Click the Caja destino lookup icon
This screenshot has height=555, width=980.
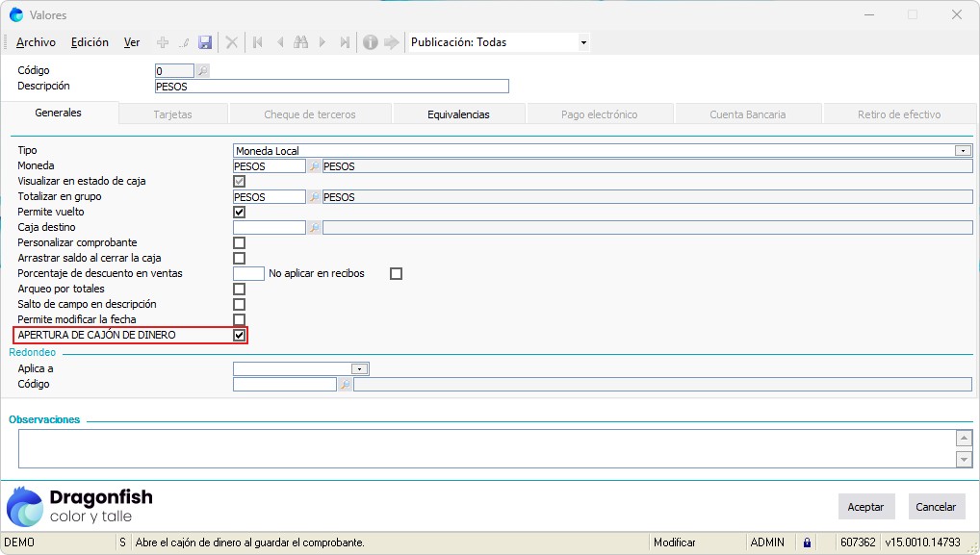pos(314,228)
